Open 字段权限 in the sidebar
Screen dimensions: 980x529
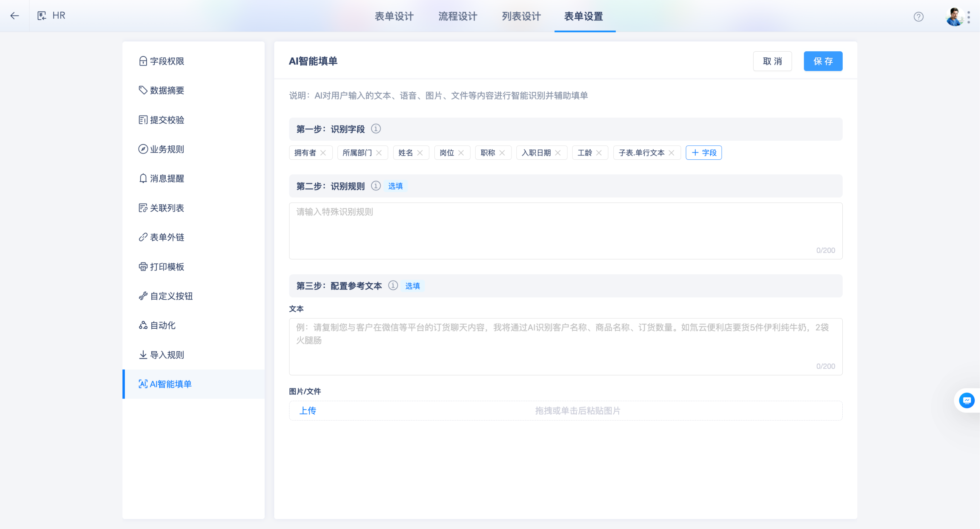pyautogui.click(x=167, y=61)
